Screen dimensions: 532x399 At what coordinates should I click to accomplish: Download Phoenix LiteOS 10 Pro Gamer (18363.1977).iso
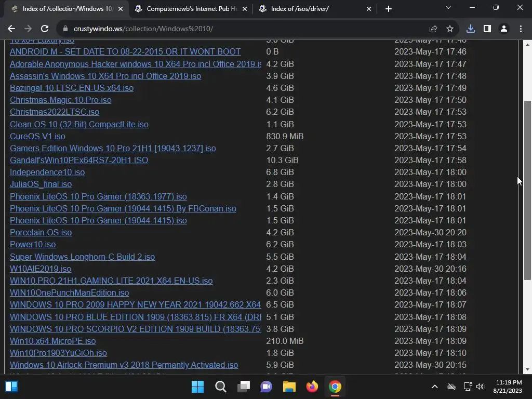[98, 196]
